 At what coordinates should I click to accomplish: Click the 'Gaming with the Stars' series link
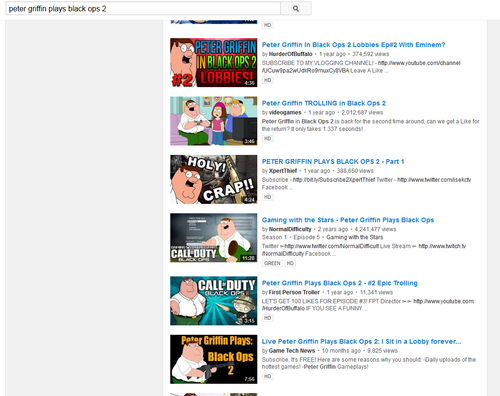tap(355, 237)
